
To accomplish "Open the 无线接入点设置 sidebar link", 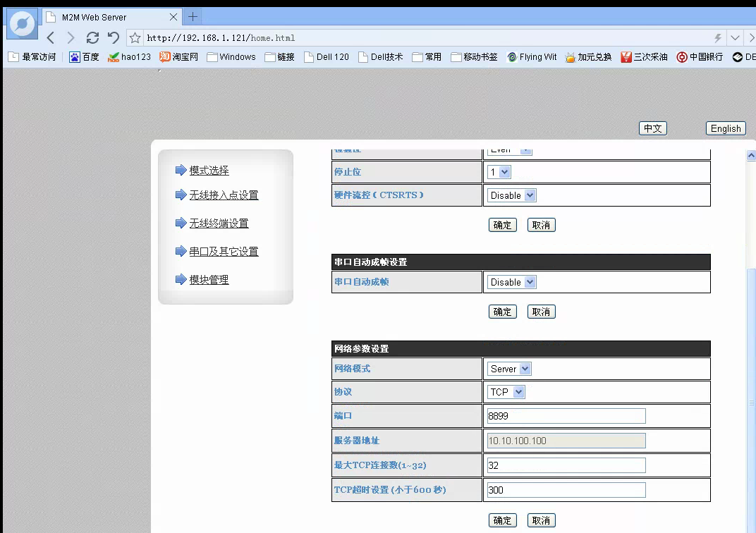I will tap(224, 195).
